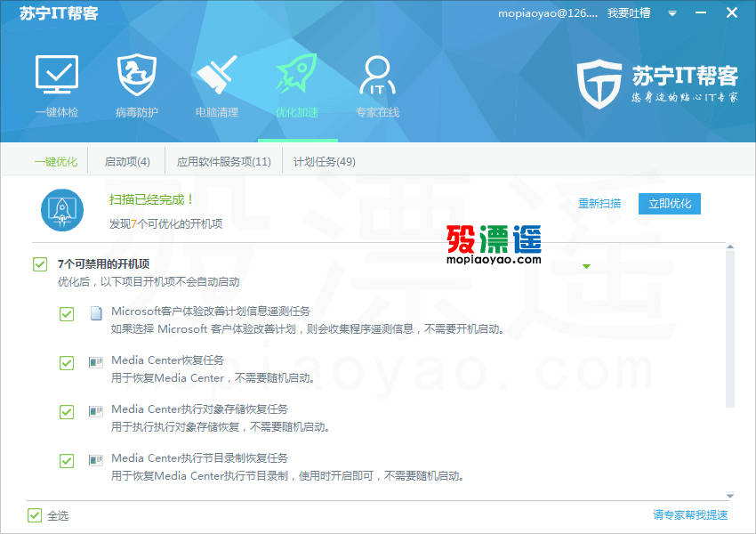The height and width of the screenshot is (534, 756).
Task: Click the mopiaoyao@126 account name
Action: [x=548, y=13]
